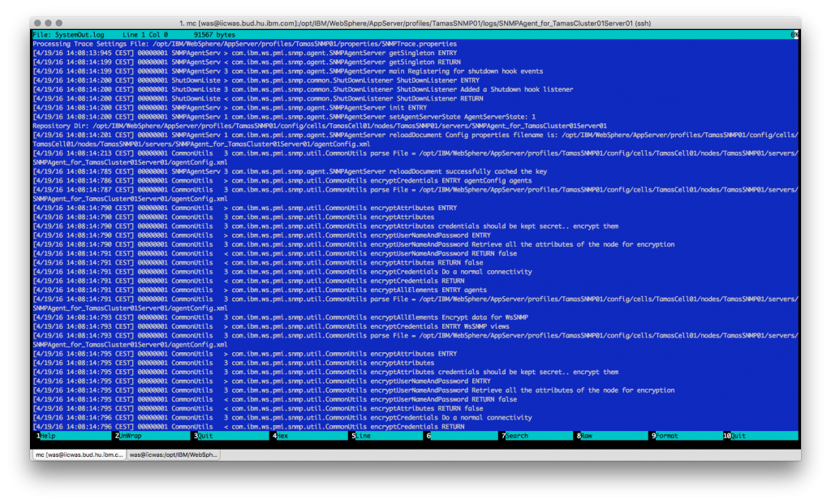The height and width of the screenshot is (504, 831).
Task: Click the Repository Dir log line
Action: pos(319,126)
